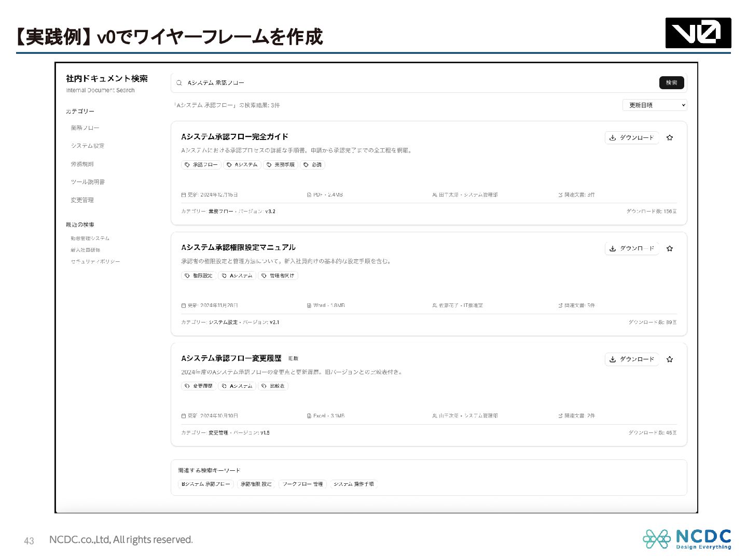Open the Aシステム承認フロー変更履歴 title

[231, 358]
